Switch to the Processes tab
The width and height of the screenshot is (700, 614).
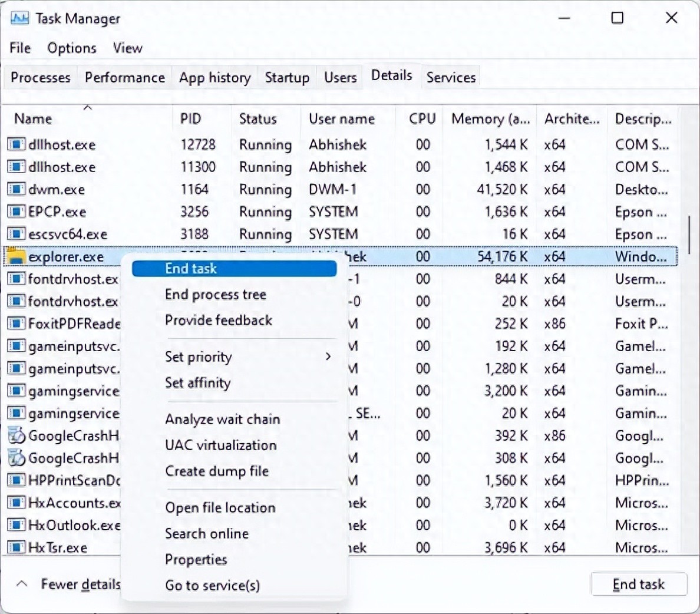click(x=41, y=77)
